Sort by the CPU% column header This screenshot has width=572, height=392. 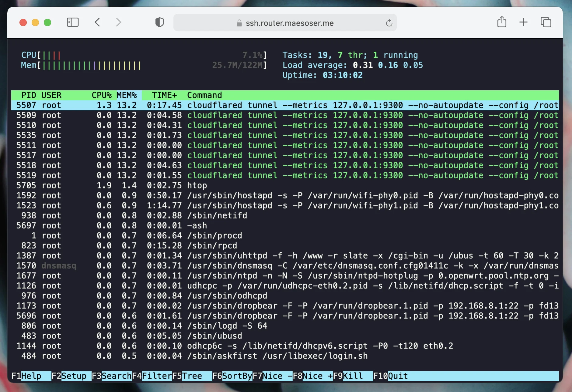pos(102,95)
